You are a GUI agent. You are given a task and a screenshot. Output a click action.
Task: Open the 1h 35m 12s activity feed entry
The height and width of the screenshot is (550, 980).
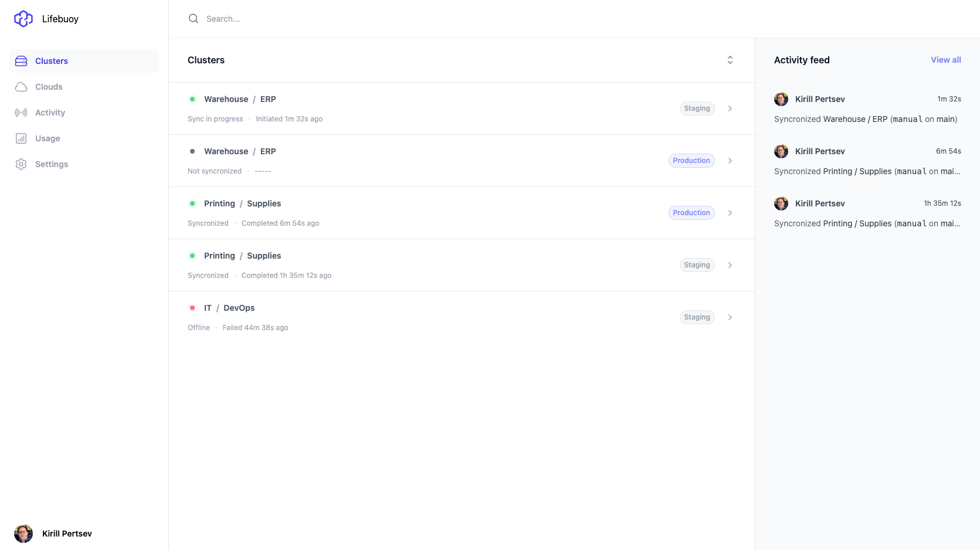click(867, 213)
